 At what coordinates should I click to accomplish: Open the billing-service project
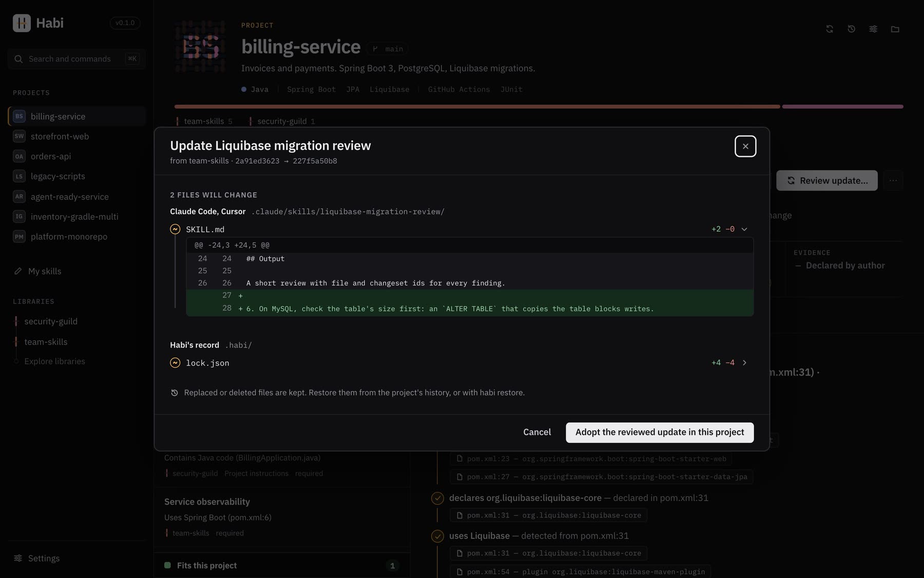pyautogui.click(x=77, y=117)
